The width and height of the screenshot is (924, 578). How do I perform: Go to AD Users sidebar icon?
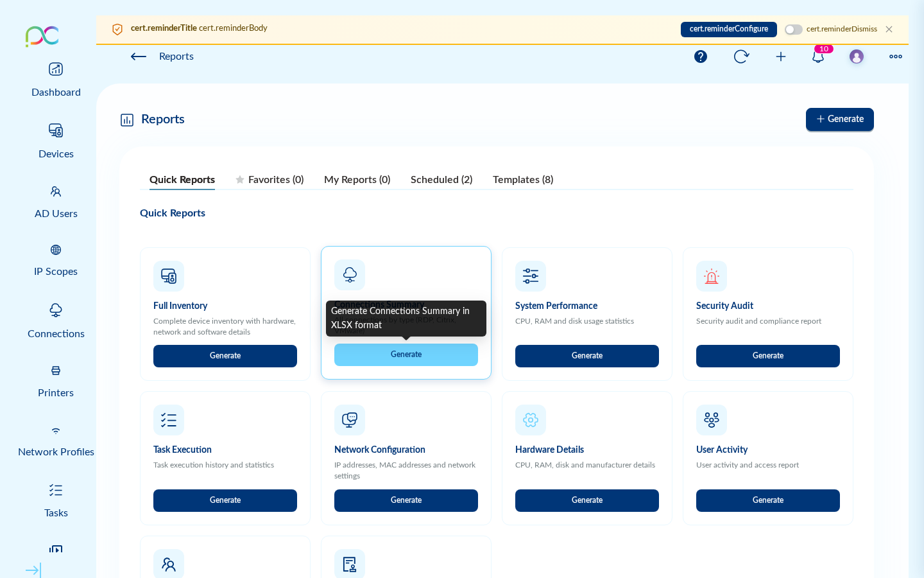[x=56, y=191]
